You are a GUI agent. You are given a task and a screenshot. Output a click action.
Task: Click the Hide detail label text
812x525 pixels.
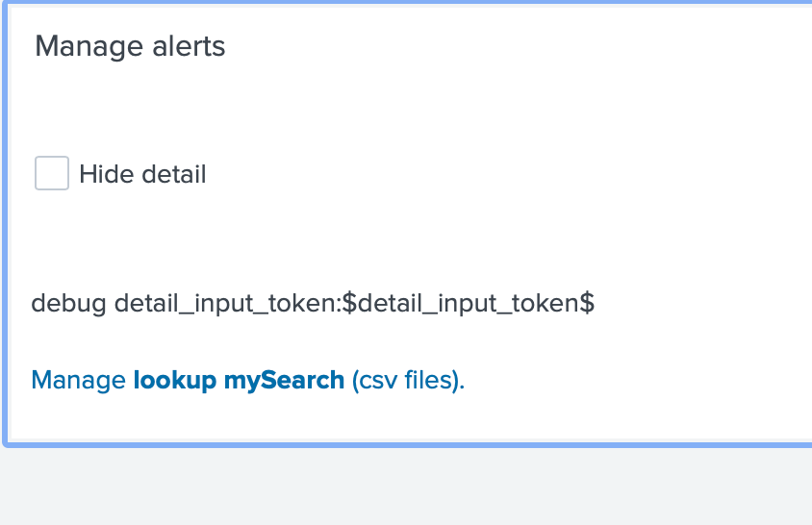(x=142, y=175)
